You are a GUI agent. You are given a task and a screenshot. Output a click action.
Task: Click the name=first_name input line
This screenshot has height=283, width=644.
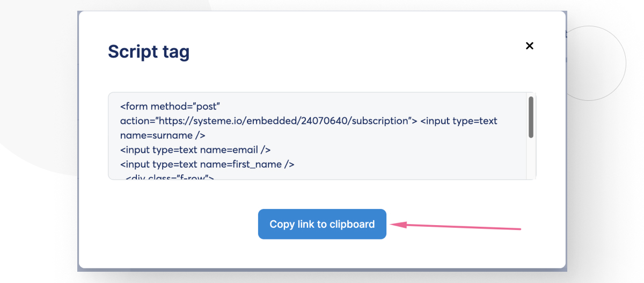(207, 165)
